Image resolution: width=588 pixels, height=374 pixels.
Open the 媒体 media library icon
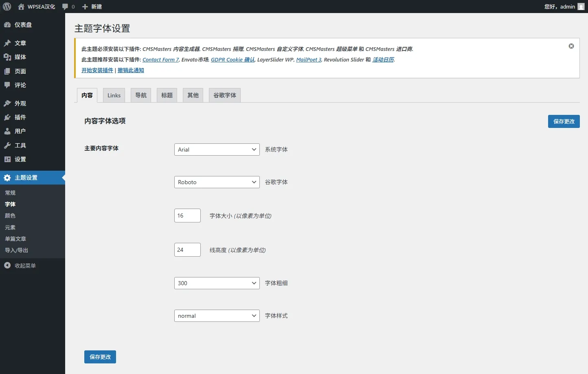pos(7,57)
